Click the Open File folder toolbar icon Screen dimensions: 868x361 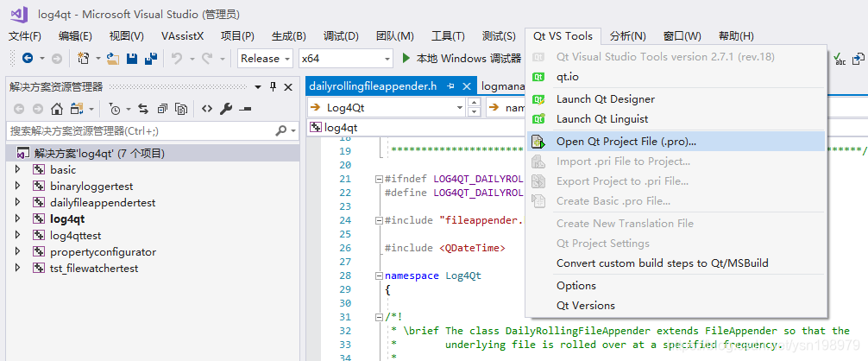(x=113, y=58)
